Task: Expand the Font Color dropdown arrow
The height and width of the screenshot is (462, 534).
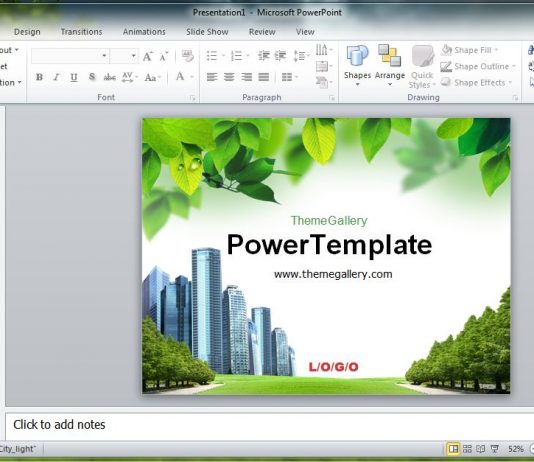Action: tap(192, 77)
